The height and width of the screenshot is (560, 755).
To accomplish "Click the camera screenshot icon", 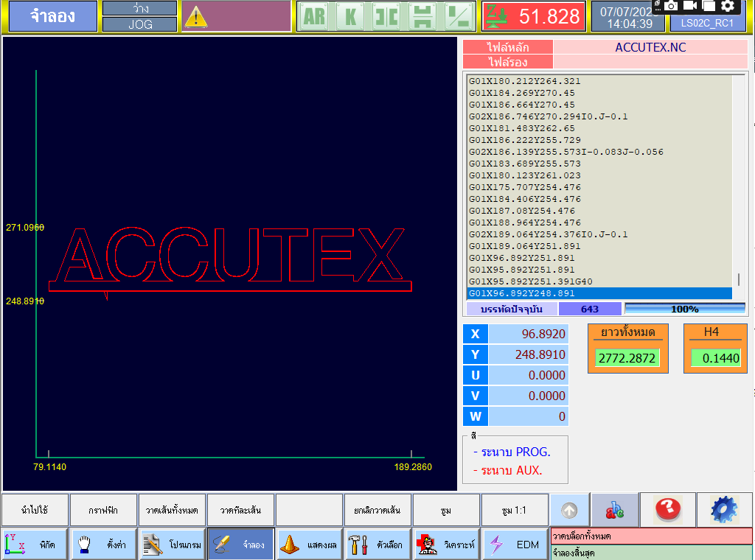I will [671, 6].
